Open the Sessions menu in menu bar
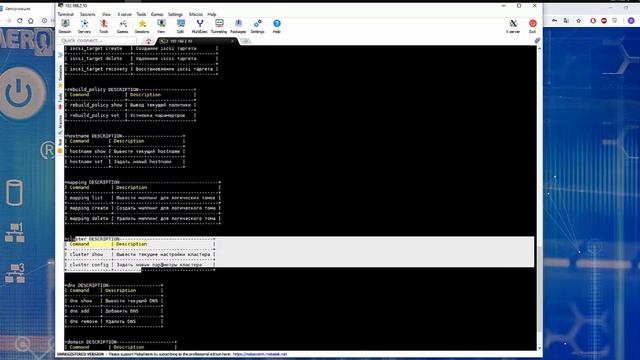This screenshot has width=640, height=360. pos(87,14)
